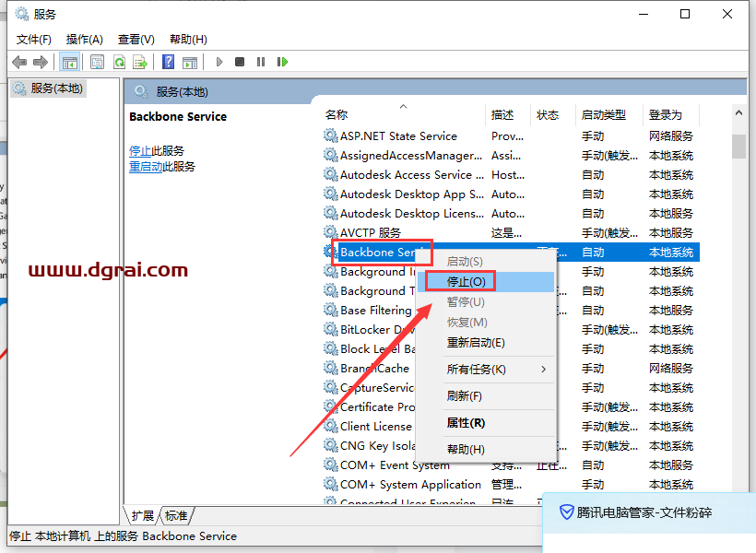Choose 重新启动(E) in the context menu
756x553 pixels.
pos(486,343)
